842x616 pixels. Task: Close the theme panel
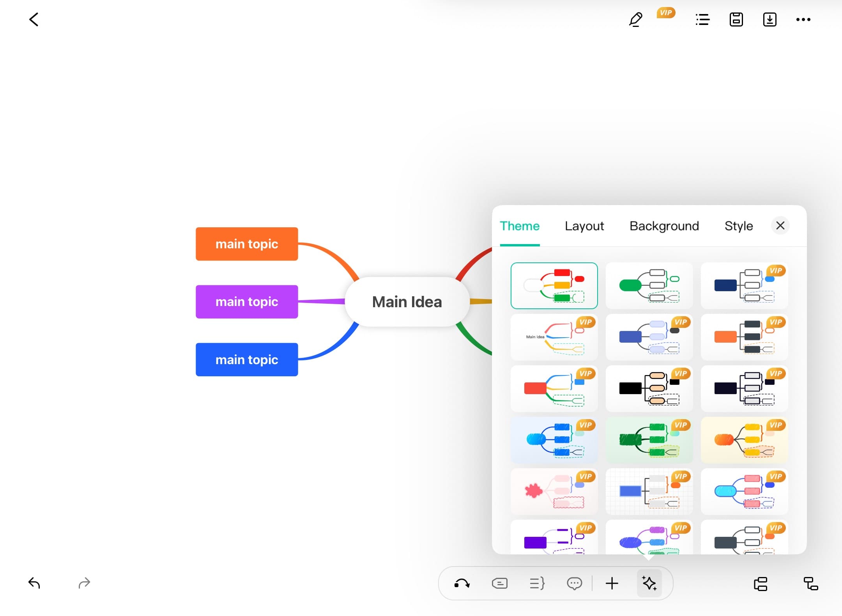(780, 225)
